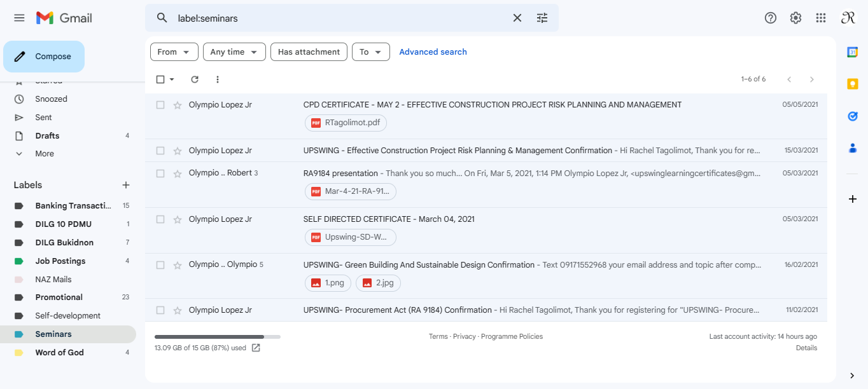Open the From filter dropdown
This screenshot has width=868, height=389.
[174, 52]
